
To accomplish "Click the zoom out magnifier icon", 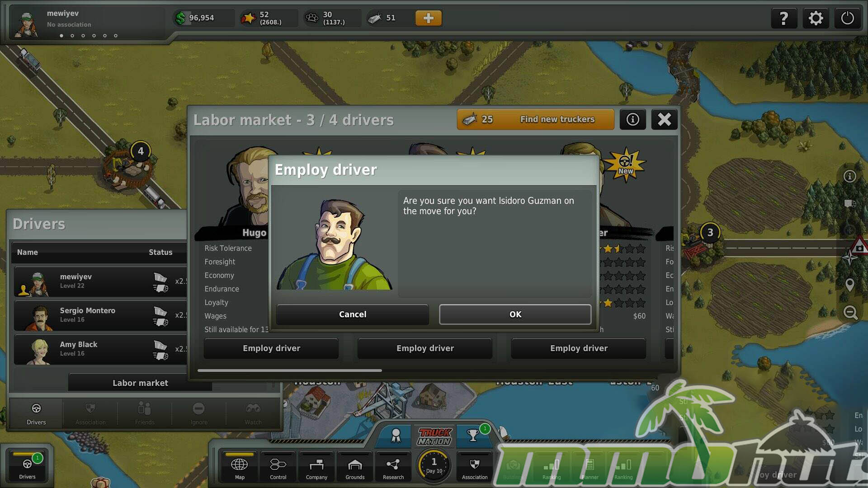I will tap(850, 312).
